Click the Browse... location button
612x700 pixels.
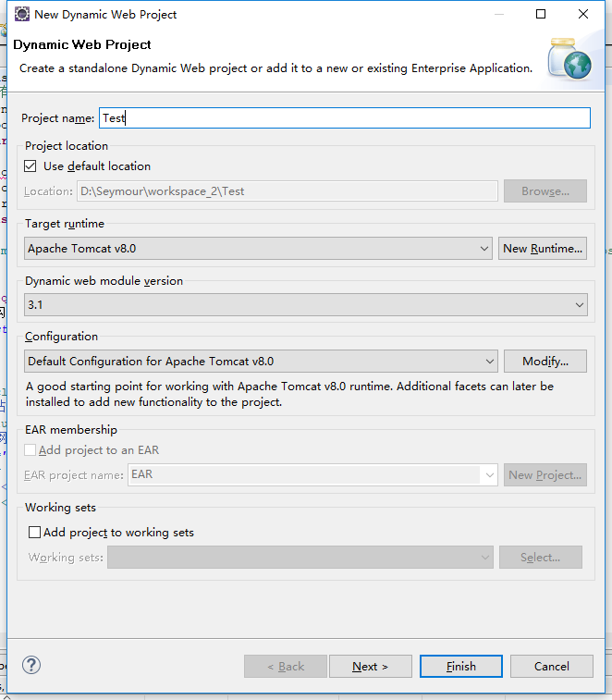tap(545, 191)
